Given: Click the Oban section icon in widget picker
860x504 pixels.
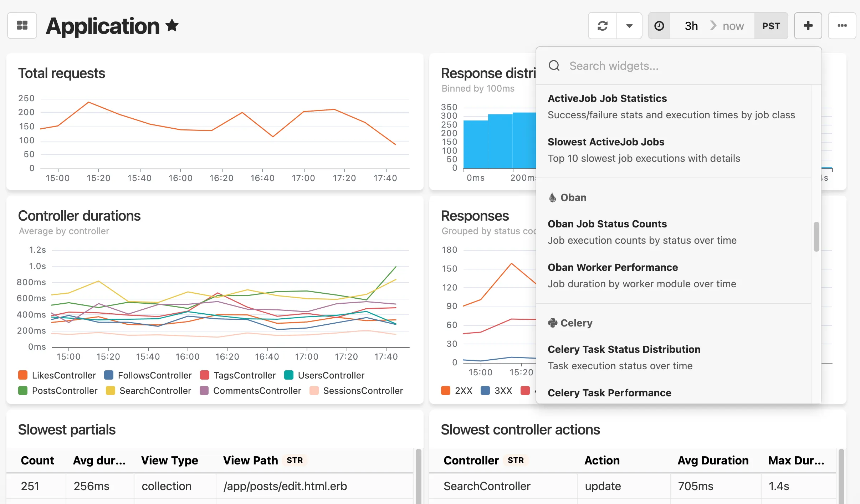Looking at the screenshot, I should tap(553, 197).
